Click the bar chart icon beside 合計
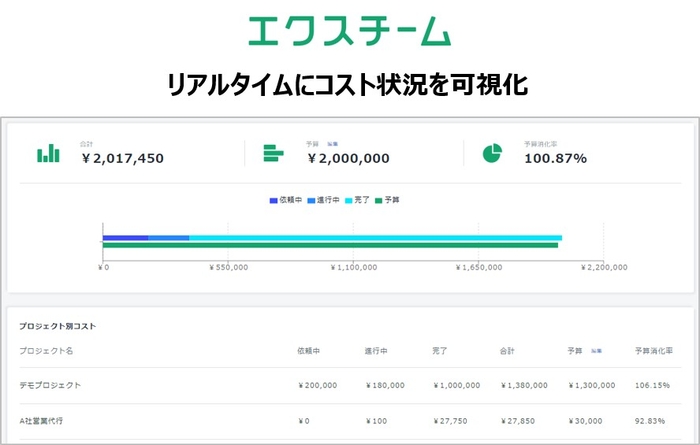This screenshot has width=700, height=445. 48,153
